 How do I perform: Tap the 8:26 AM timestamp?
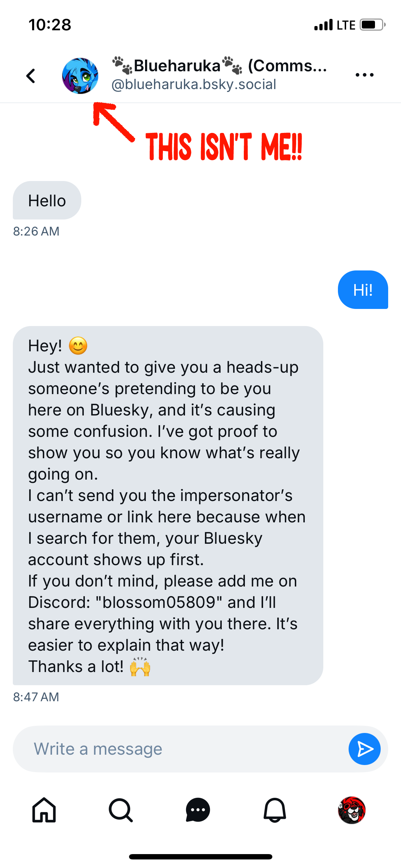coord(36,231)
